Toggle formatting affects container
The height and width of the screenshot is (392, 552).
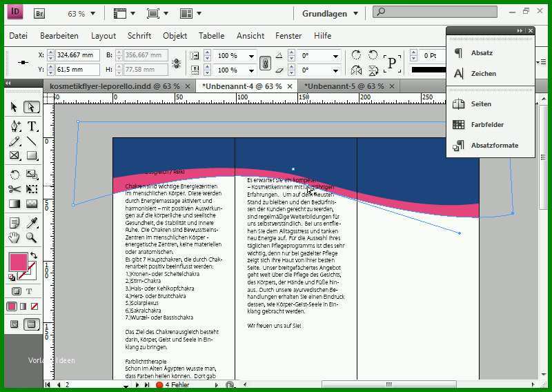(x=16, y=291)
